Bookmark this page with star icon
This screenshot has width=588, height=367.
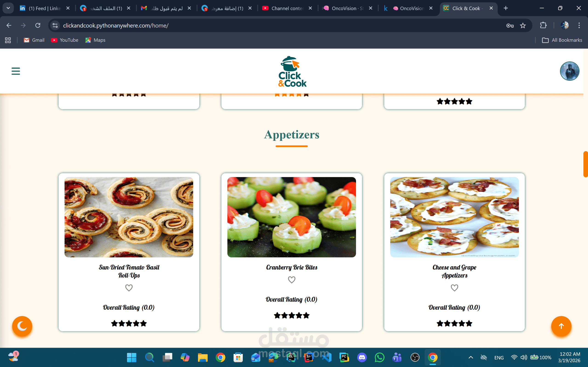click(x=523, y=25)
